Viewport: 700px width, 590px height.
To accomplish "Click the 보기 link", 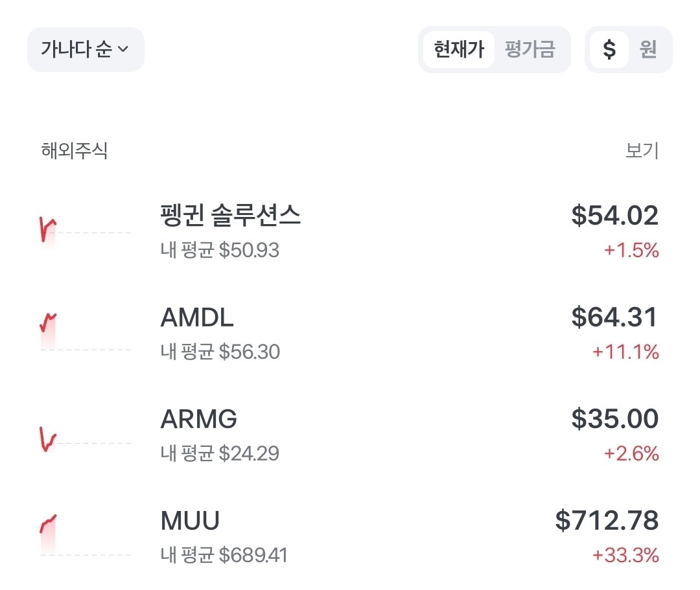I will tap(642, 150).
